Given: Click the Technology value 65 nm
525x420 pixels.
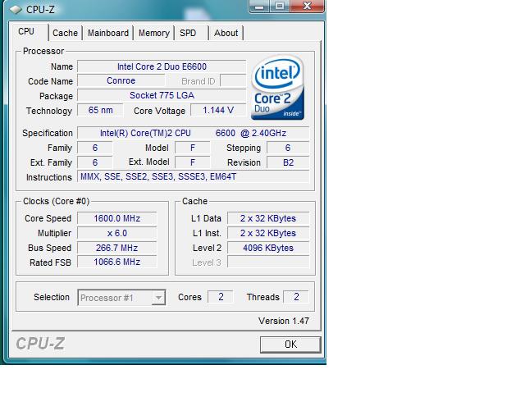Looking at the screenshot, I should pyautogui.click(x=100, y=110).
